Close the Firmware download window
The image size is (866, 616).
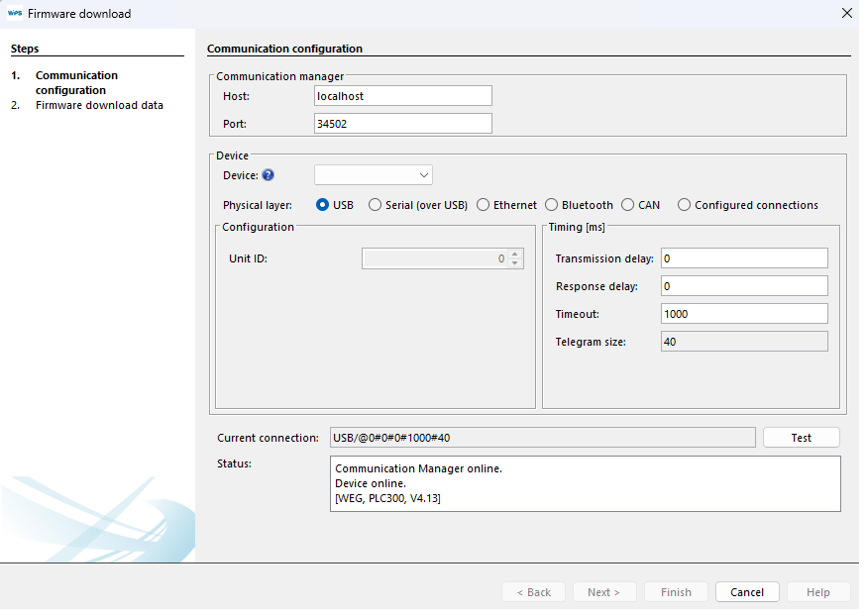pos(846,14)
